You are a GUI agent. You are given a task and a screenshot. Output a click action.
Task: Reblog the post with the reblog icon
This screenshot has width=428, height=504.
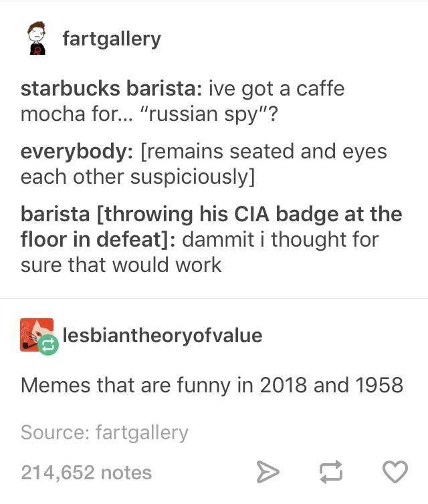click(331, 472)
